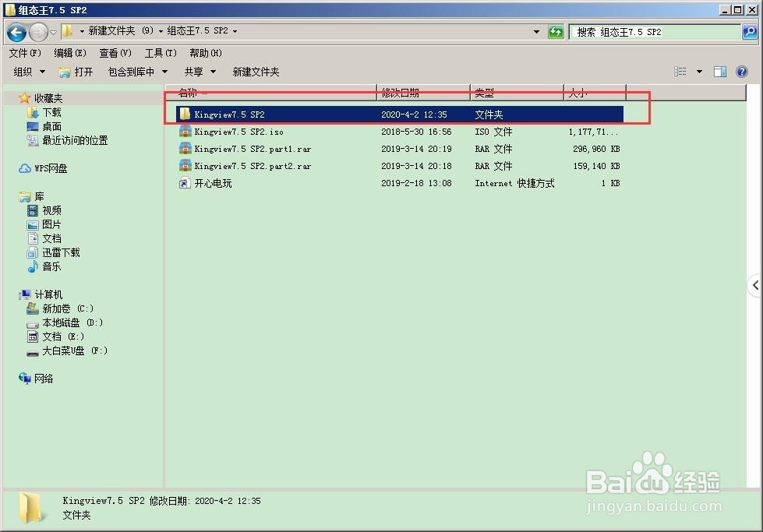The image size is (763, 532).
Task: Select Kingview7.5 SP2.part1.rar file icon
Action: tap(185, 148)
